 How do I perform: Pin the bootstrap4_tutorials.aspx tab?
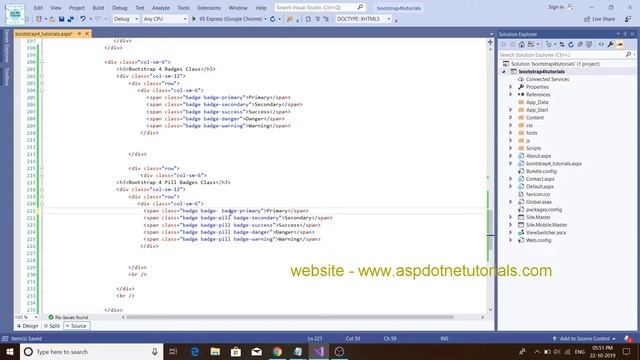[79, 33]
